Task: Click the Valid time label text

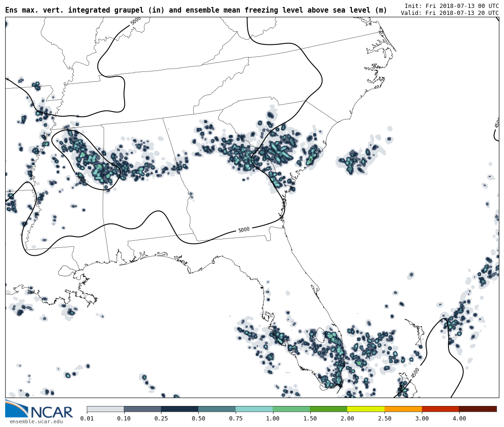Action: (x=449, y=13)
